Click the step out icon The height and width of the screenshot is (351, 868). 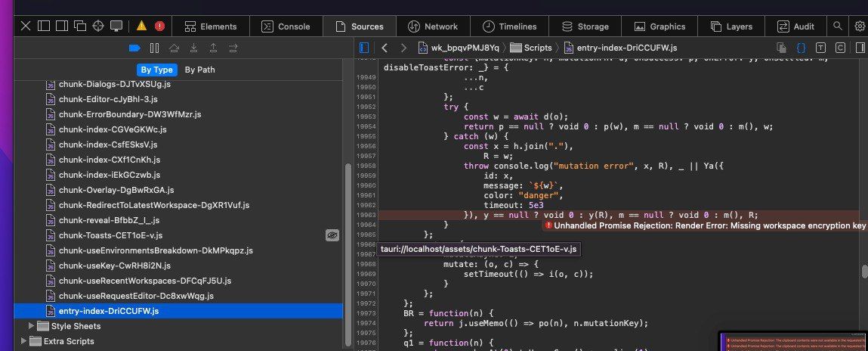click(x=213, y=48)
